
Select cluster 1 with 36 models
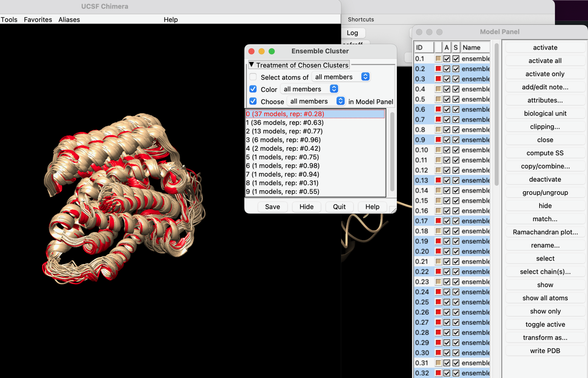tap(285, 123)
